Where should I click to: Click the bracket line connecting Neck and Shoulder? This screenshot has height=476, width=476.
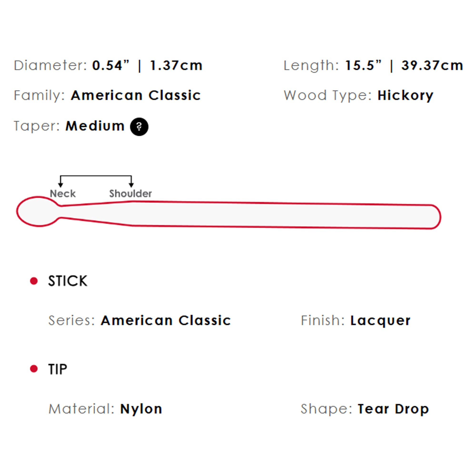point(96,176)
